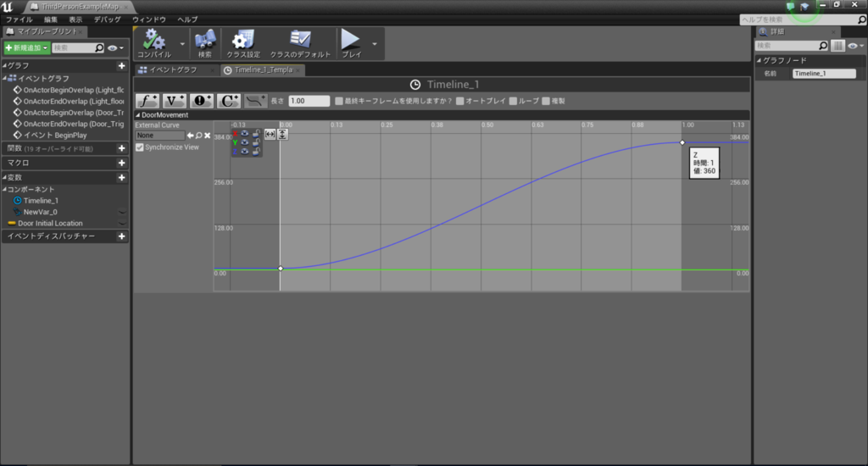Click zoom to fit horizontal button
Screen dimensions: 868x466
[270, 134]
